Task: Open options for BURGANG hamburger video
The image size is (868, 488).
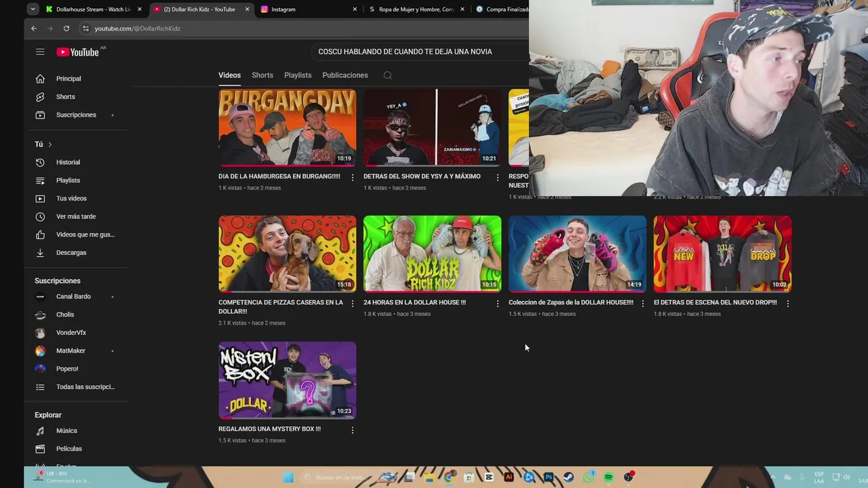Action: click(352, 177)
